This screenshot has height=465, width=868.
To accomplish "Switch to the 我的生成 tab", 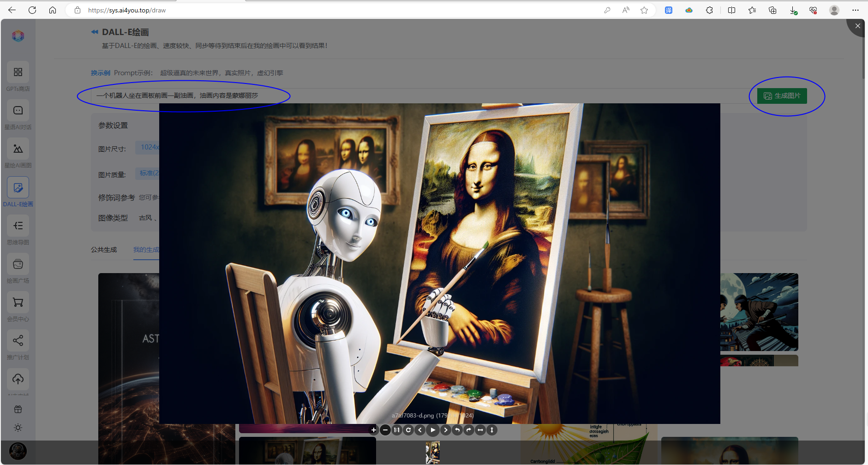I will click(x=146, y=250).
